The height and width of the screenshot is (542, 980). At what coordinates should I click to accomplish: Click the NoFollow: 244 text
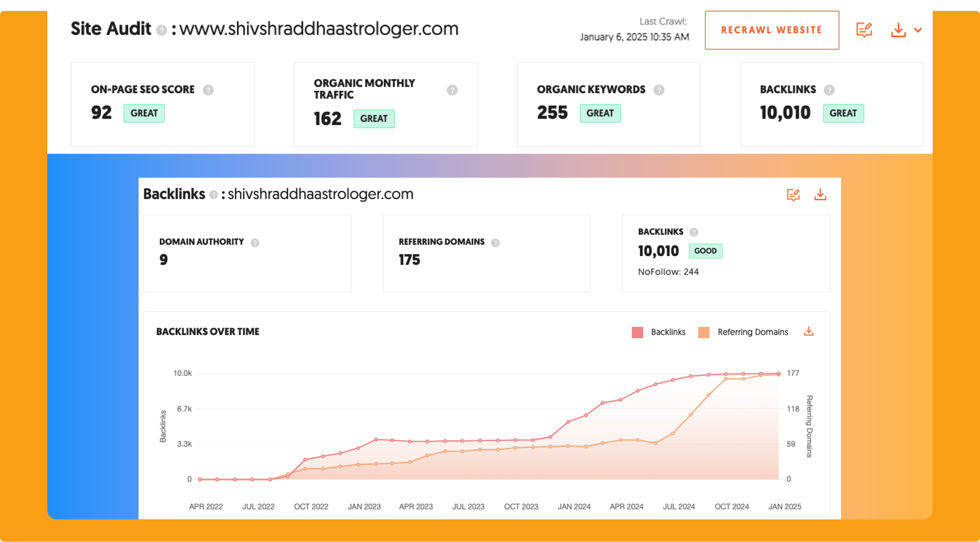pyautogui.click(x=668, y=272)
